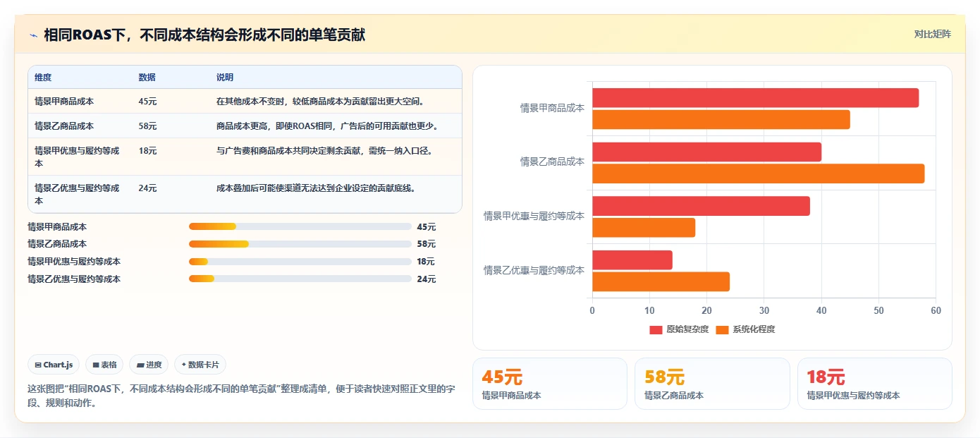Click orange chart bar for 情景乙商品成本
The image size is (980, 438).
point(758,174)
